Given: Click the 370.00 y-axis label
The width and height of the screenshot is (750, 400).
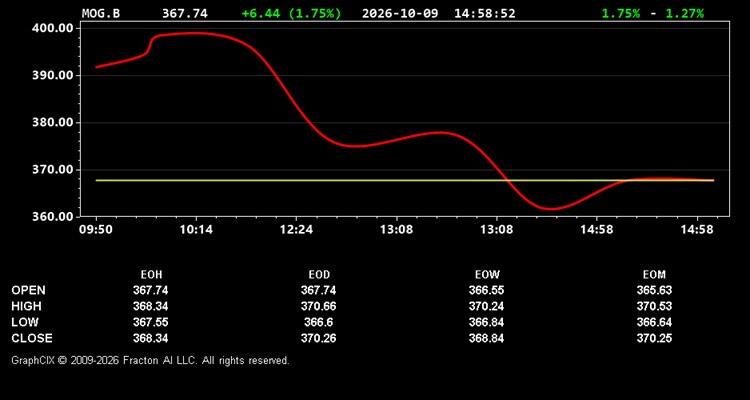Looking at the screenshot, I should [x=53, y=170].
